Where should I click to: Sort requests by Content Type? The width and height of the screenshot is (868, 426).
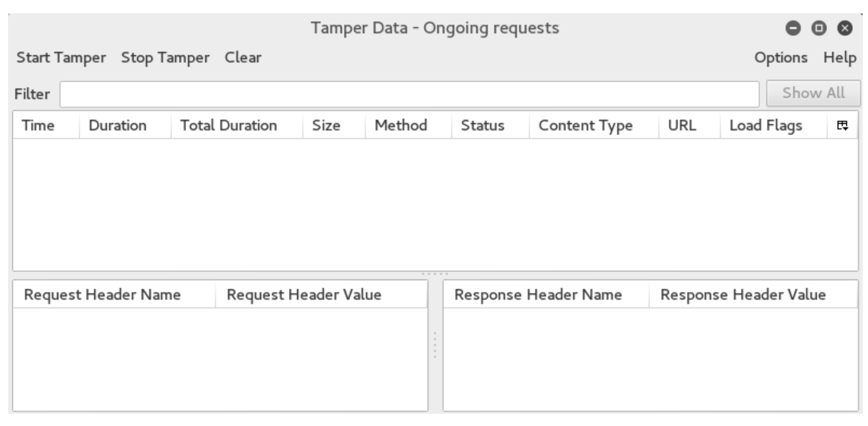[x=586, y=126]
